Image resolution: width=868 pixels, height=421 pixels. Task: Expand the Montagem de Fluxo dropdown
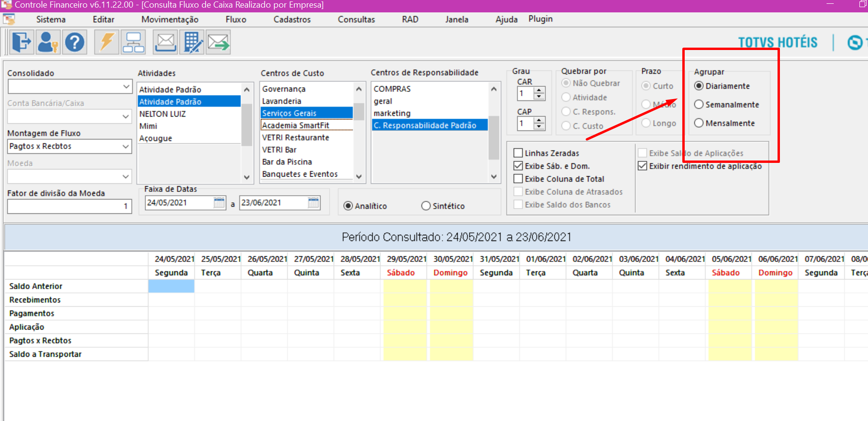[126, 147]
